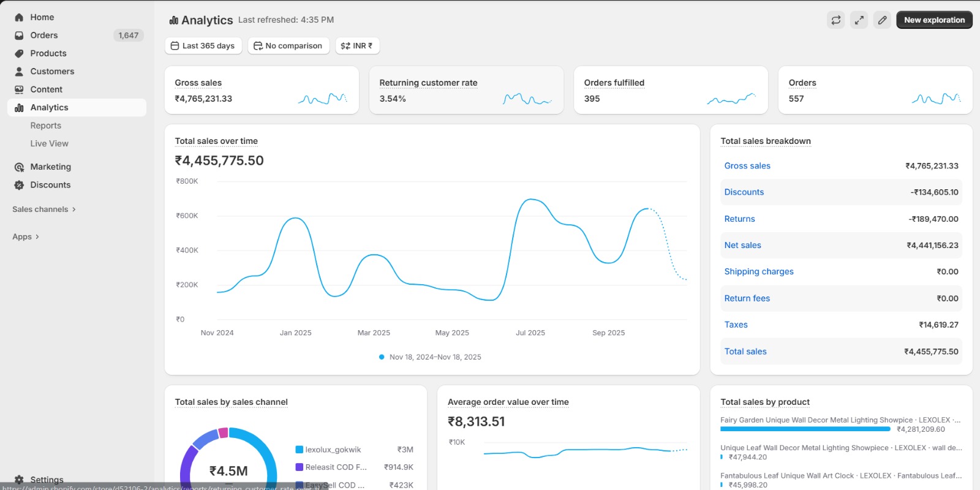Click the lexolux_gokwik blue legend swatch

[x=300, y=450]
